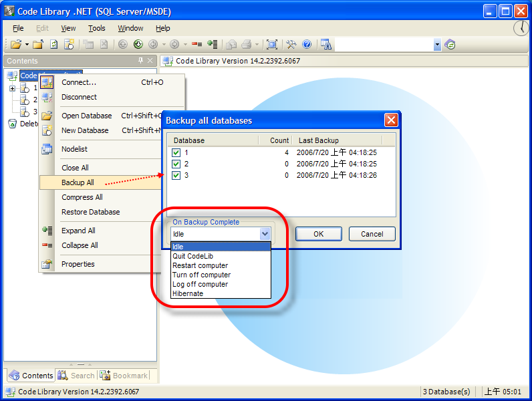Choose Nodelist in the context menu

tap(101, 149)
